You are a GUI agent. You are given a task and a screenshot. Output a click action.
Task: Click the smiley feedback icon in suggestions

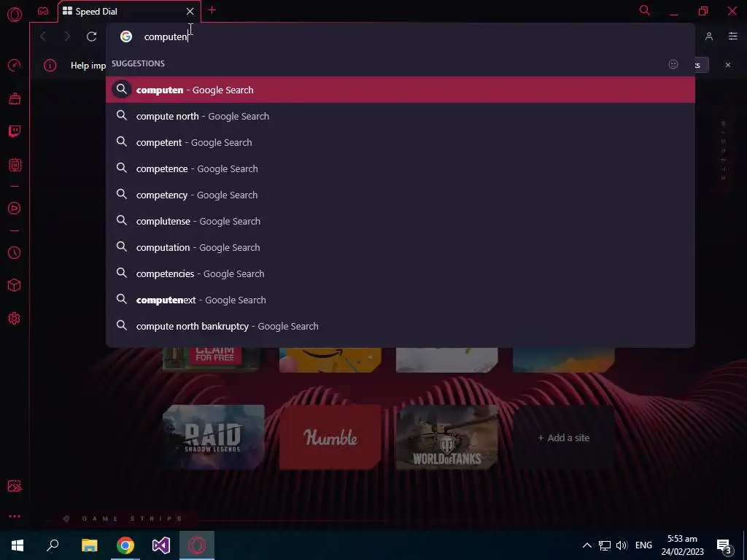[673, 64]
